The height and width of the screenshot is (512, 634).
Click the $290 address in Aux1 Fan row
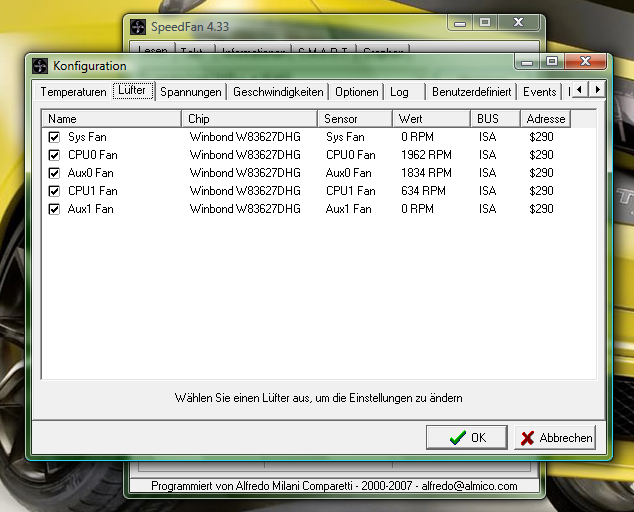pyautogui.click(x=541, y=209)
